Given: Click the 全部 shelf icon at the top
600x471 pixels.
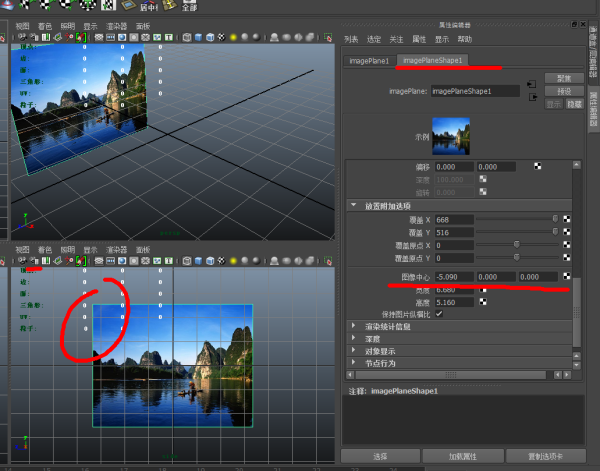Looking at the screenshot, I should [188, 8].
